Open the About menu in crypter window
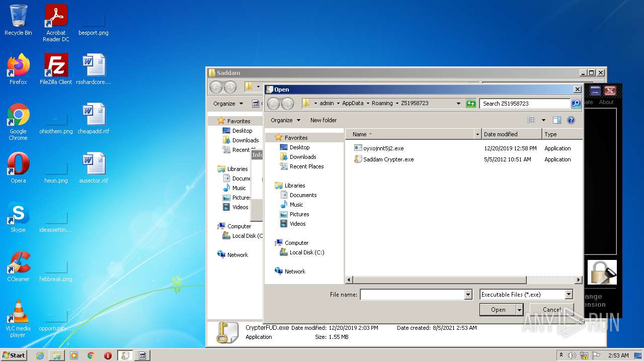The width and height of the screenshot is (644, 362). pos(606,102)
